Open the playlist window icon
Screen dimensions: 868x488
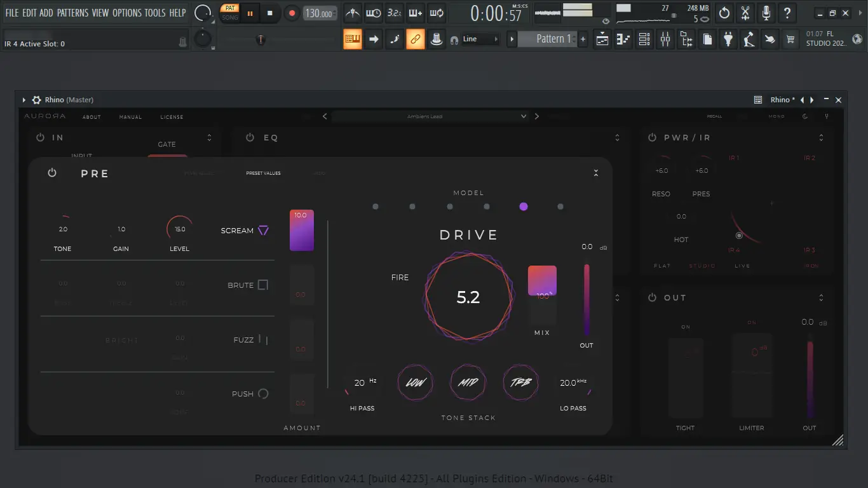[602, 39]
